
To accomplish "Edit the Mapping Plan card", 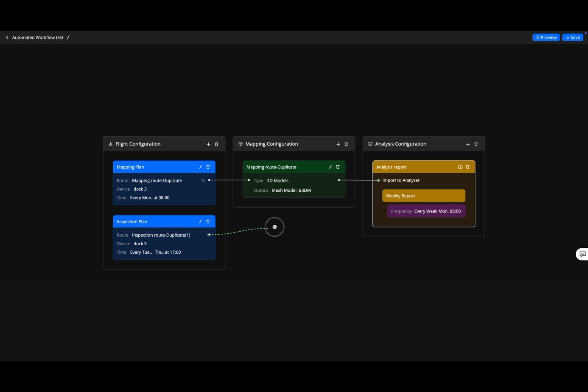I will click(200, 167).
